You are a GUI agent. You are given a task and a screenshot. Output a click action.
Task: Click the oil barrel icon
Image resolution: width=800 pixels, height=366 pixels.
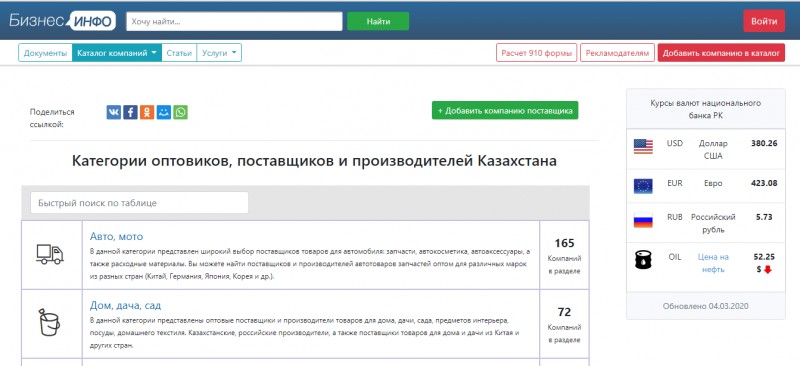(x=643, y=260)
